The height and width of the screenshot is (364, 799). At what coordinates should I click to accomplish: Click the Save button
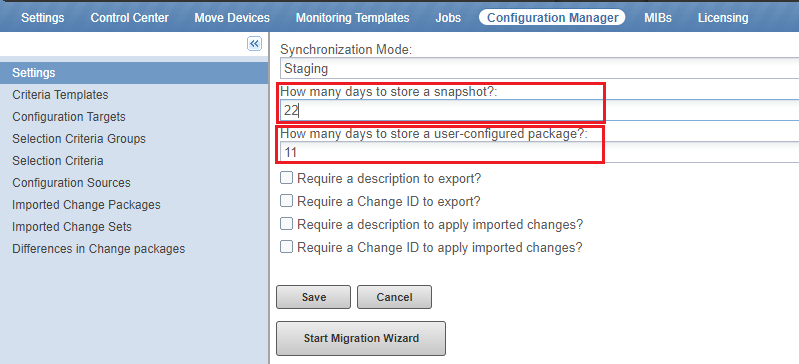click(313, 297)
